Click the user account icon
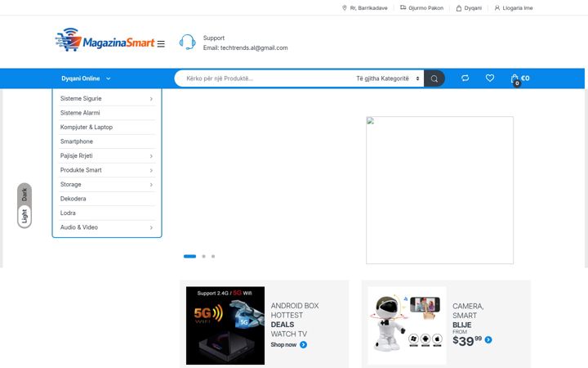Screen dimensions: 588x368 (497, 8)
